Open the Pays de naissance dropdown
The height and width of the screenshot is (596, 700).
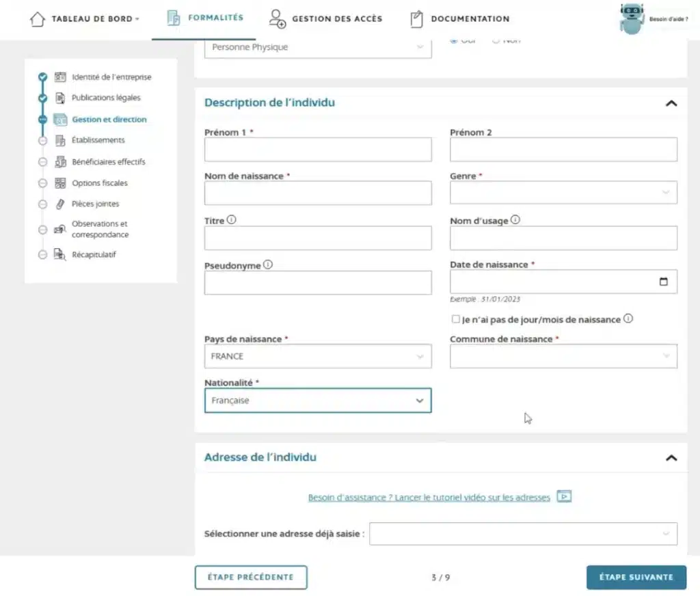pyautogui.click(x=318, y=356)
